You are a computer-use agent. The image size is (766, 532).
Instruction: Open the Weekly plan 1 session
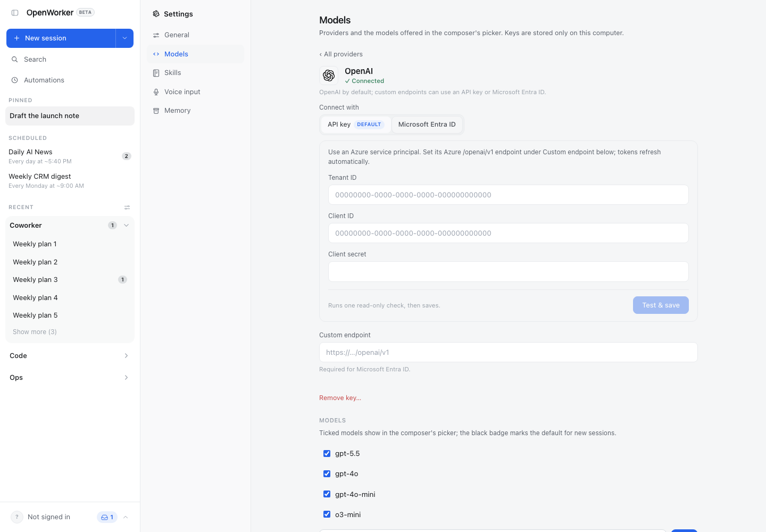pyautogui.click(x=70, y=244)
